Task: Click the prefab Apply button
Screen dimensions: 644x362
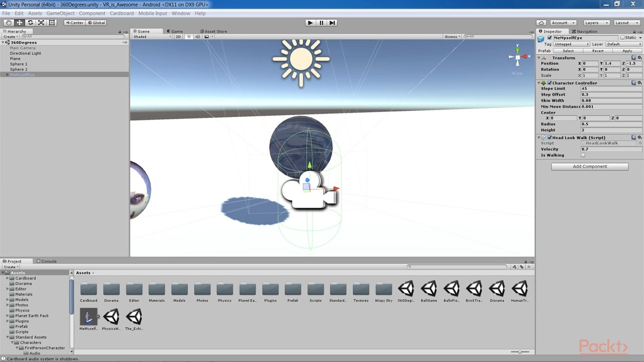Action: click(627, 51)
